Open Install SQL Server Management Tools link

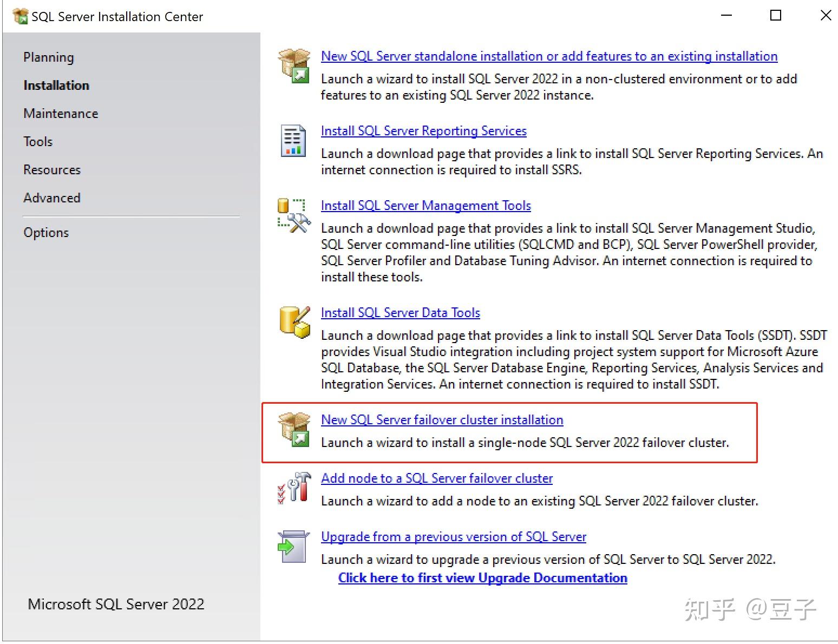click(x=425, y=205)
